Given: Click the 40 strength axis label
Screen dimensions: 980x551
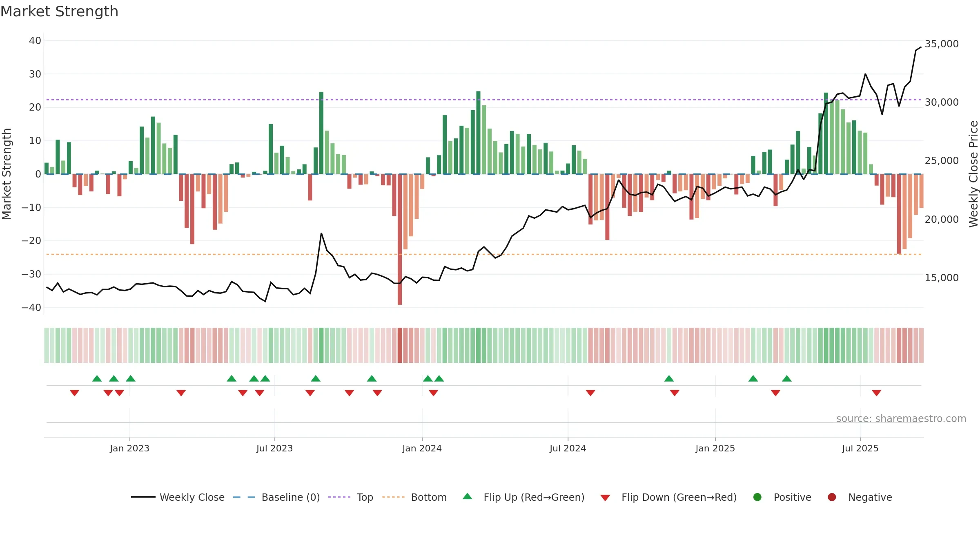Looking at the screenshot, I should 35,41.
